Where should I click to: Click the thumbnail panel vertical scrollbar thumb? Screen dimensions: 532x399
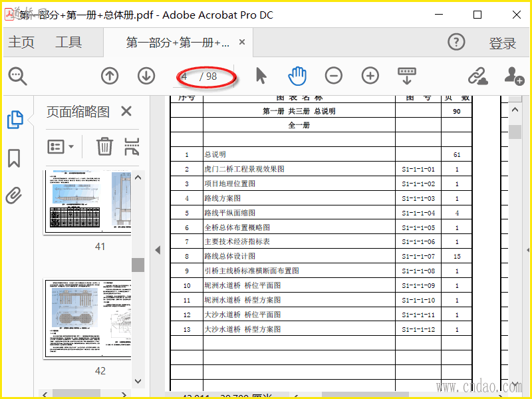tap(138, 265)
